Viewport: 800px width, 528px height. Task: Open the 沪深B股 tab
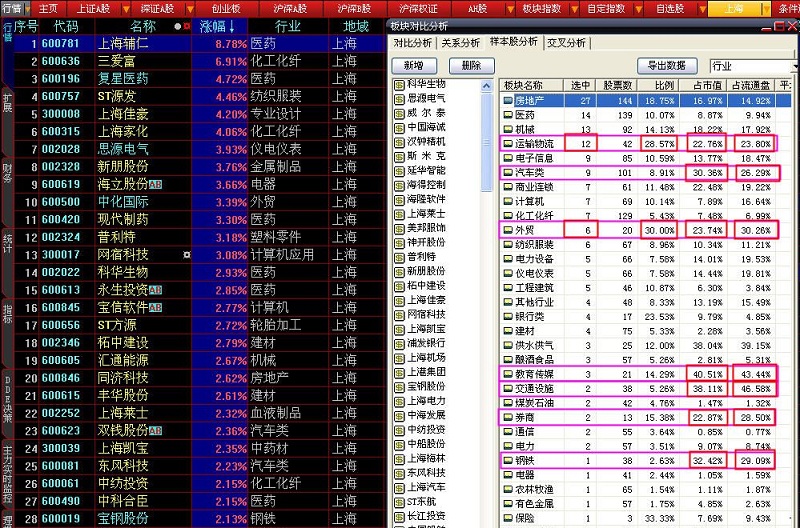click(x=355, y=9)
